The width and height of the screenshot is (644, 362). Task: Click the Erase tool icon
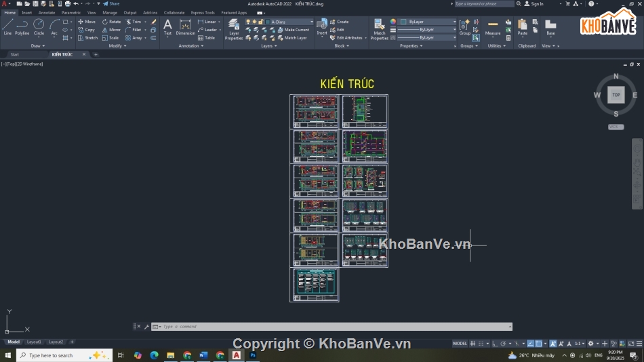(x=154, y=22)
